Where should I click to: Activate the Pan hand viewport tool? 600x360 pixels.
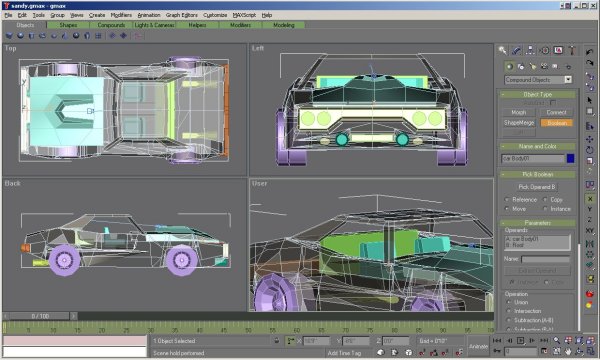coord(568,351)
